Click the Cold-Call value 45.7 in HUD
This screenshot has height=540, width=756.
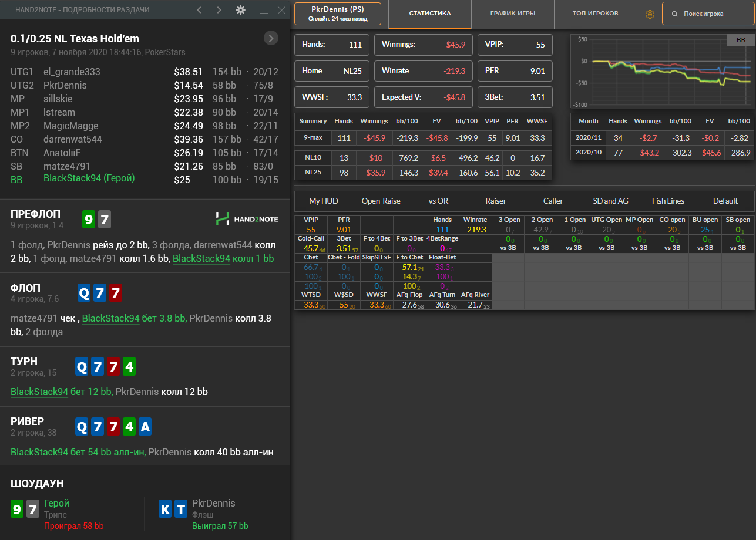pyautogui.click(x=311, y=249)
